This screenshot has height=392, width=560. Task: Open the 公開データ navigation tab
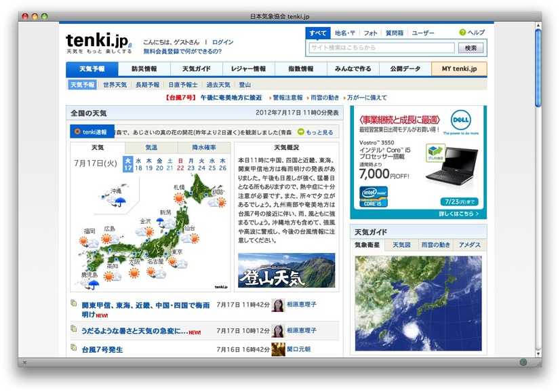[405, 69]
